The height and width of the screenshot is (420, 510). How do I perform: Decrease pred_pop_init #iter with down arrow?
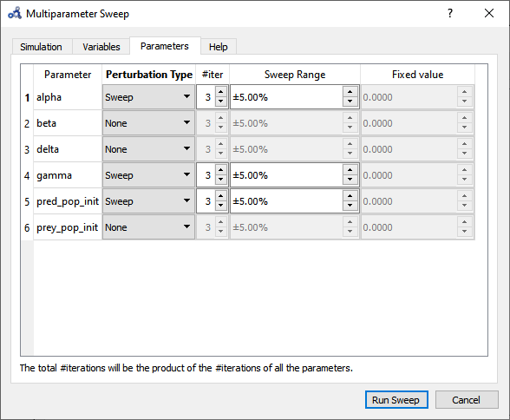point(221,206)
